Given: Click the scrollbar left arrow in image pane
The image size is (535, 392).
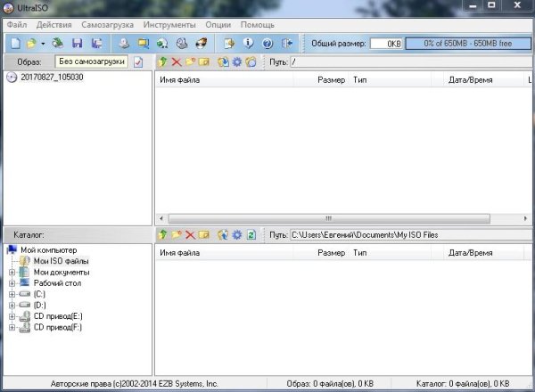Looking at the screenshot, I should point(161,218).
